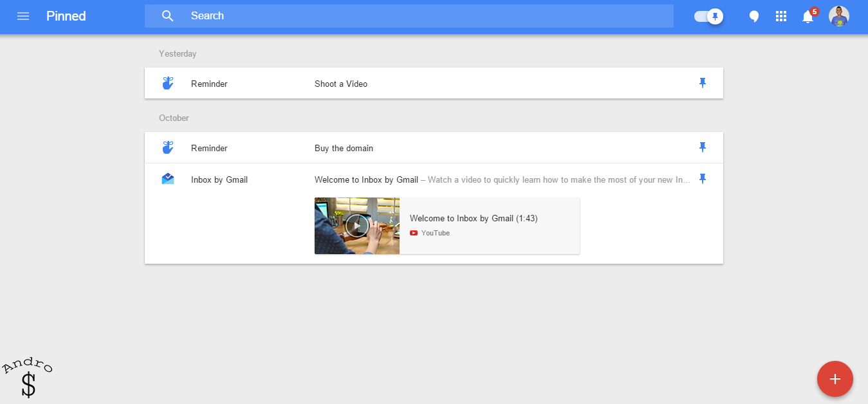Click the Inbox by Gmail envelope icon
Image resolution: width=868 pixels, height=404 pixels.
[x=168, y=179]
